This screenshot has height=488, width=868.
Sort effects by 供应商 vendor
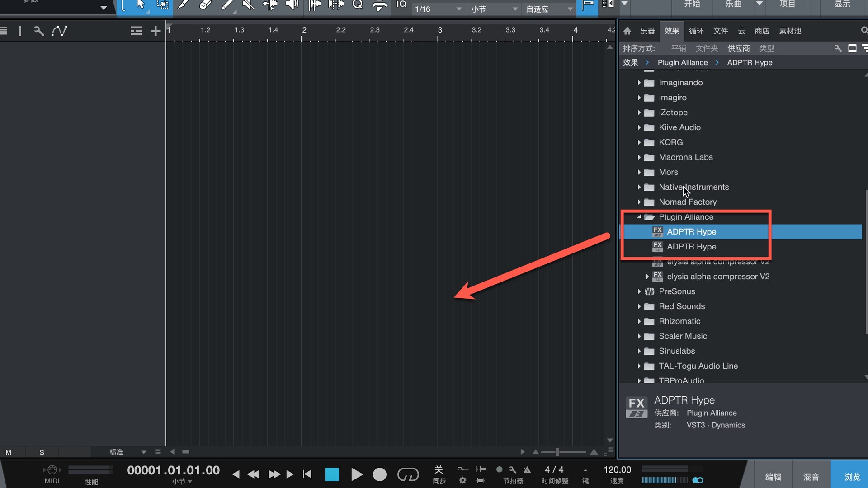pos(739,48)
